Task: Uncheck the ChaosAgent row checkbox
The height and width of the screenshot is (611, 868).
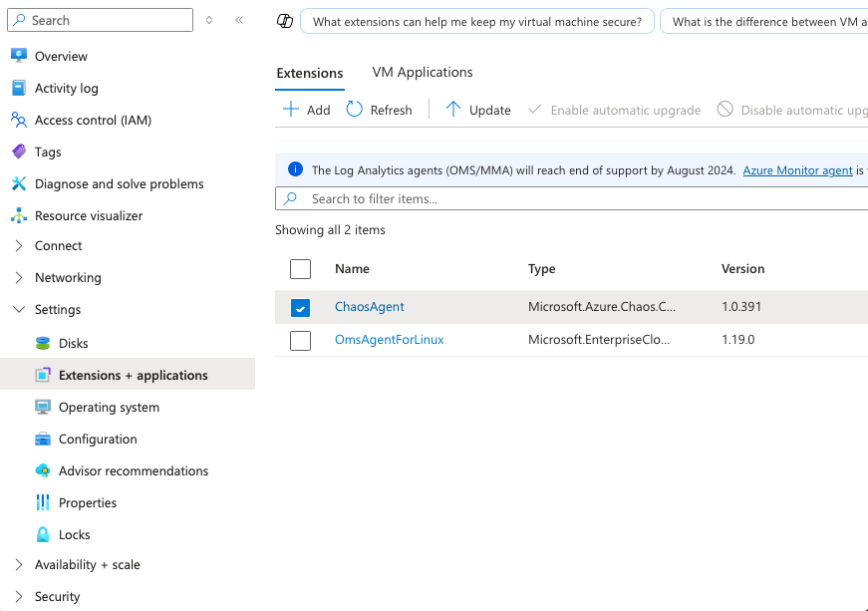Action: pyautogui.click(x=300, y=308)
